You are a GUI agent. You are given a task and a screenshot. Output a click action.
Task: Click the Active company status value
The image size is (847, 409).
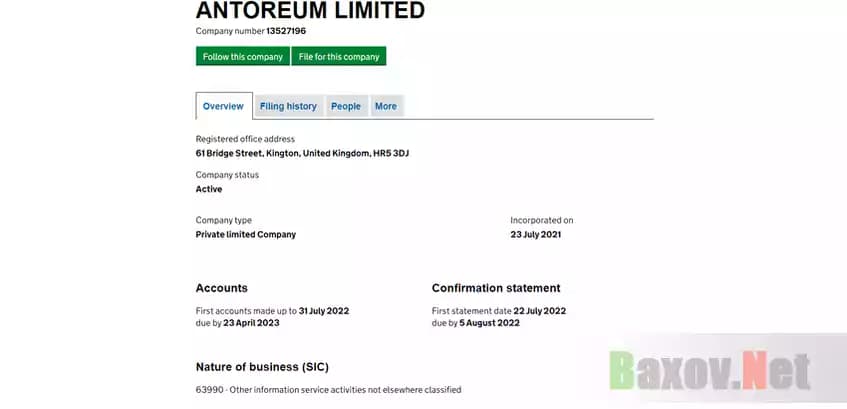pos(209,189)
